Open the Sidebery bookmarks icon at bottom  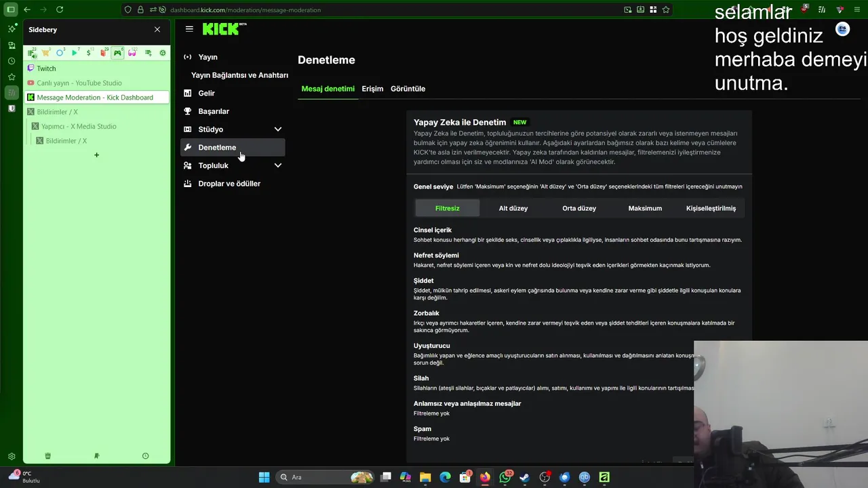coord(96,456)
